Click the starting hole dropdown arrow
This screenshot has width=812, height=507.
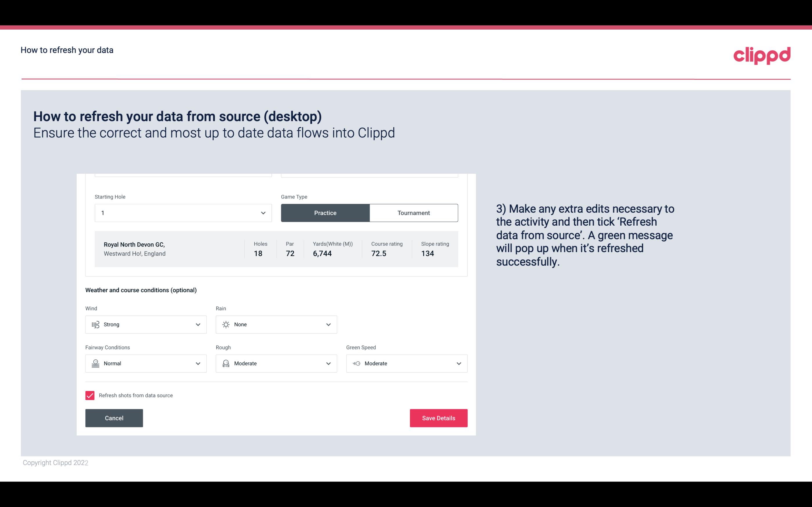click(x=263, y=213)
